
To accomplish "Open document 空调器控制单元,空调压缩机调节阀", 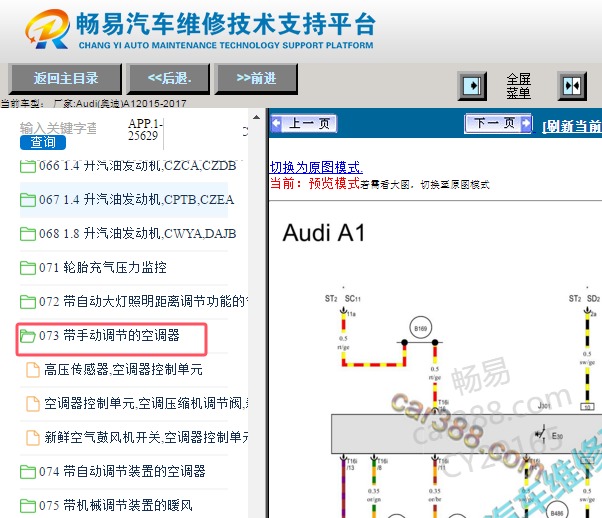I will tap(146, 403).
